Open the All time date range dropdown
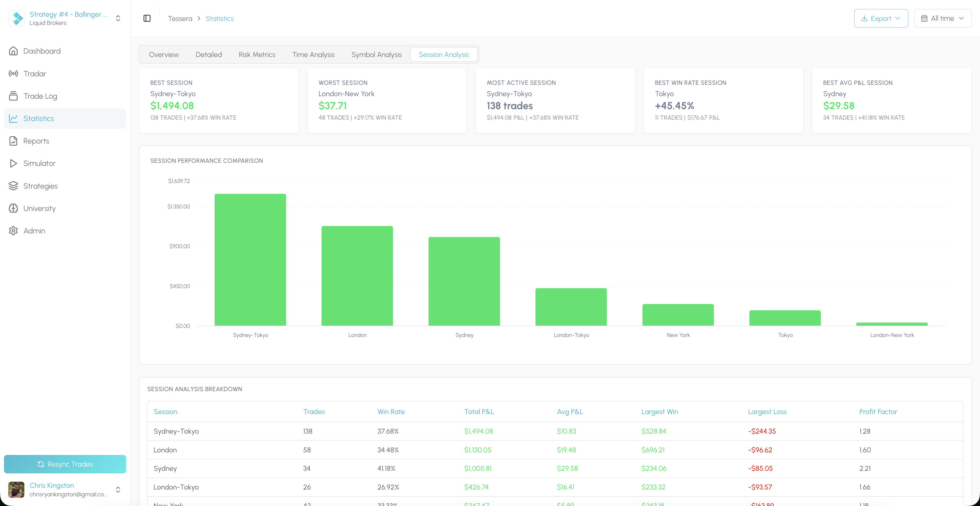This screenshot has height=506, width=980. coord(942,18)
